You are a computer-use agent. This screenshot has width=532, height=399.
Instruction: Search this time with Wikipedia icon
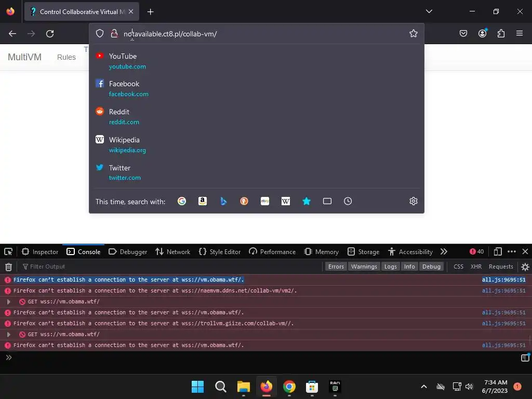(x=286, y=201)
